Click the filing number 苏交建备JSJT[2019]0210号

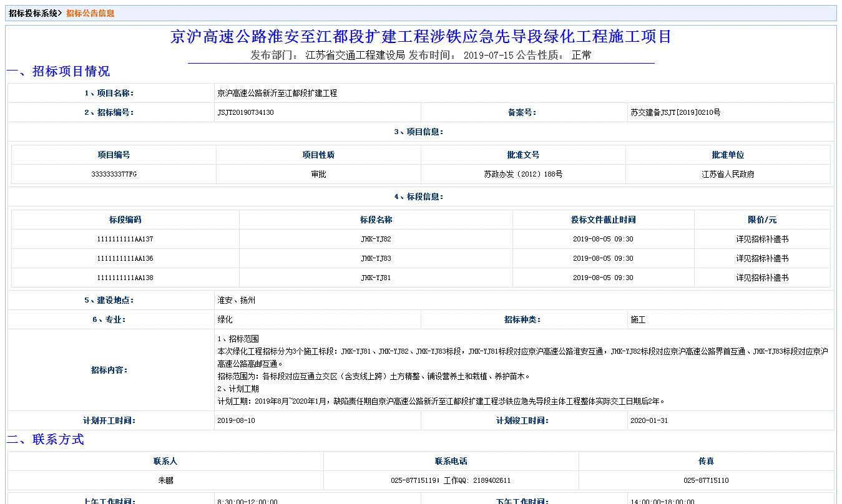pyautogui.click(x=675, y=112)
